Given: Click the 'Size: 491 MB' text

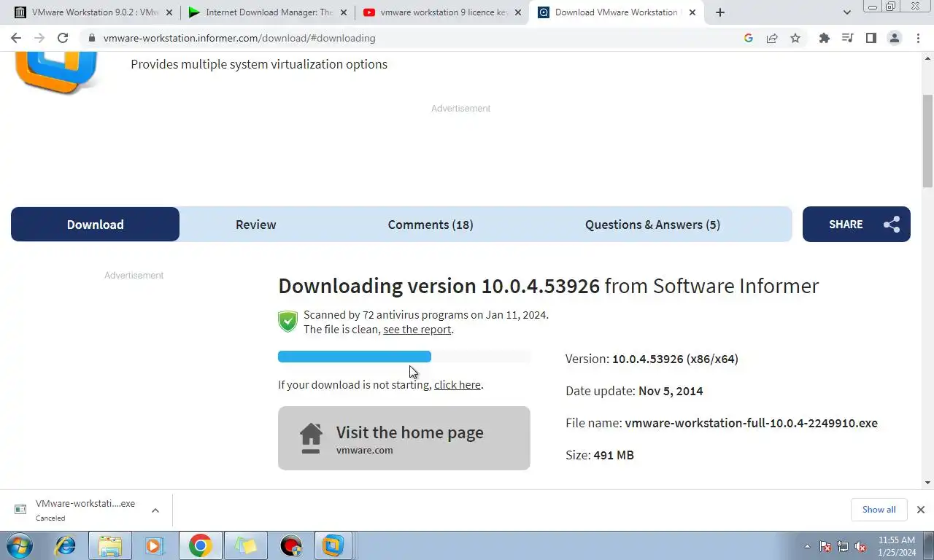Looking at the screenshot, I should (600, 455).
